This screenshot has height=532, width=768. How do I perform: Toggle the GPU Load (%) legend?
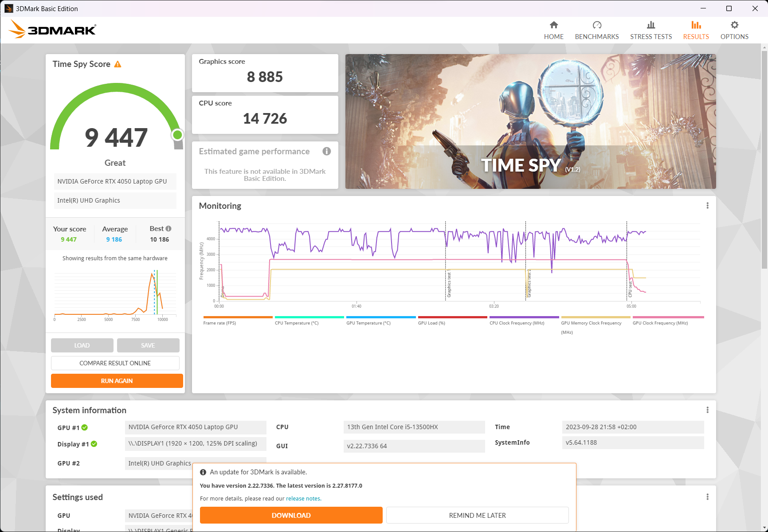(x=452, y=321)
